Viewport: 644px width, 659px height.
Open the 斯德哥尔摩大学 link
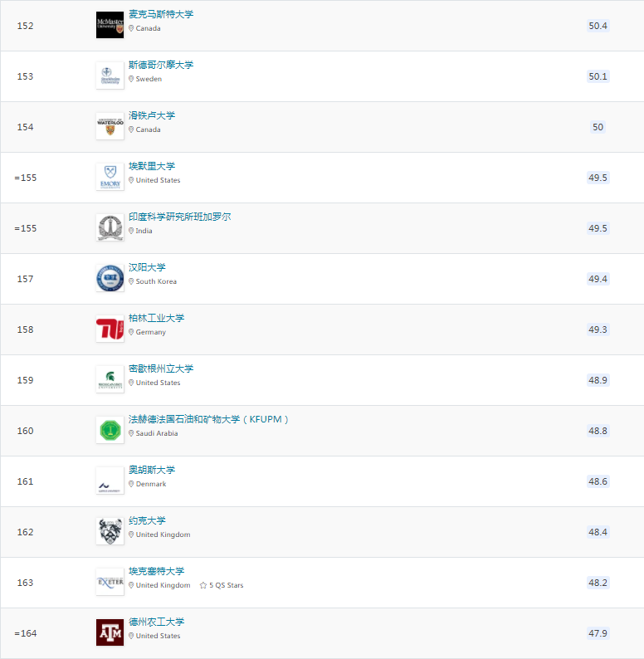[161, 65]
